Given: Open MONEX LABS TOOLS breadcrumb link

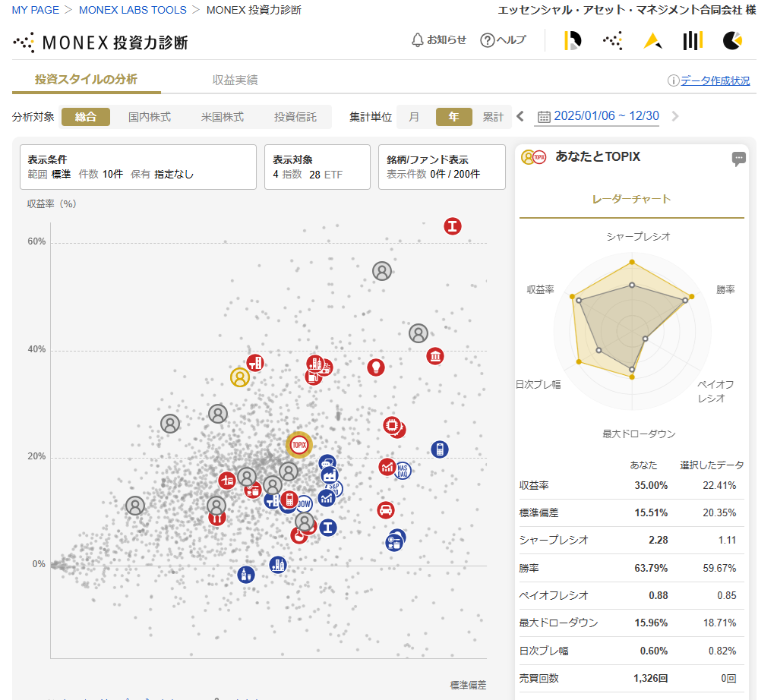Looking at the screenshot, I should click(132, 10).
